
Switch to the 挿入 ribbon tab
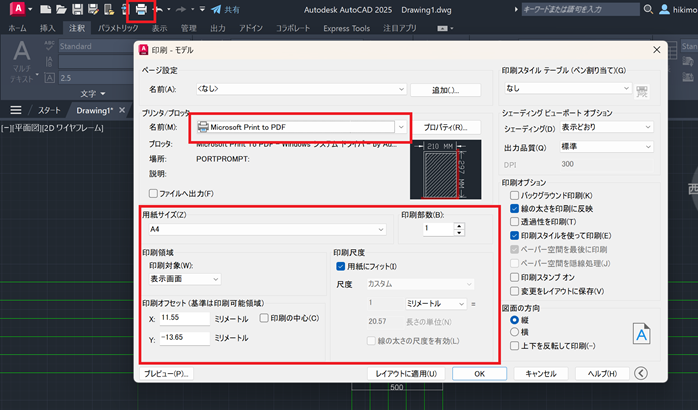pos(47,29)
